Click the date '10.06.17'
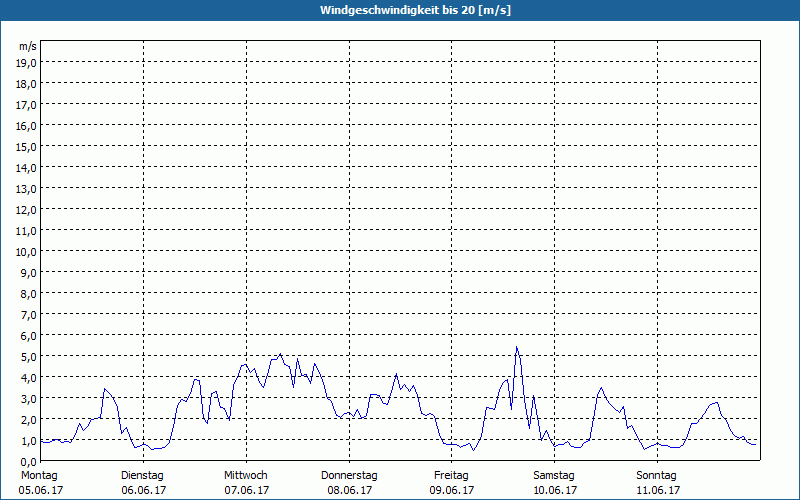Screen dimensions: 800x500 click(x=555, y=490)
